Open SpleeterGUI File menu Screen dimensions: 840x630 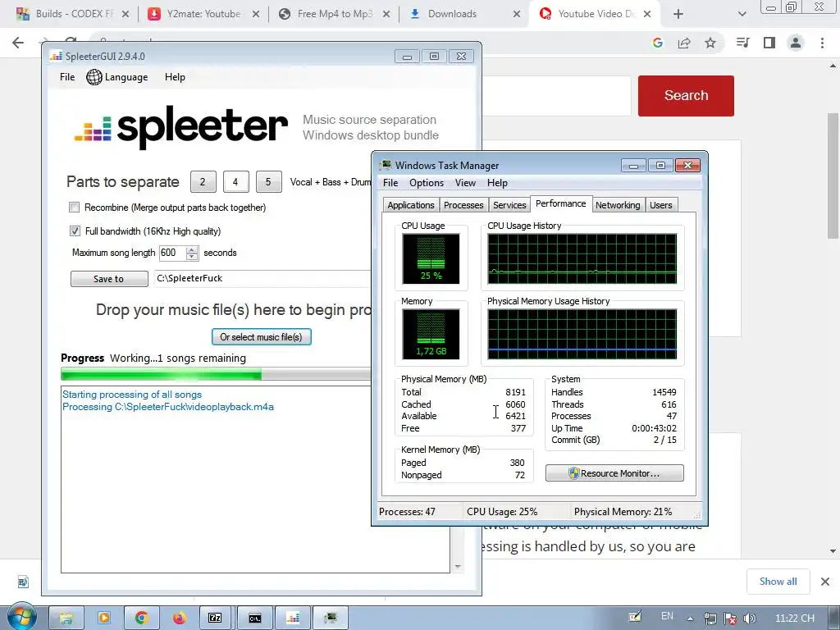(67, 77)
